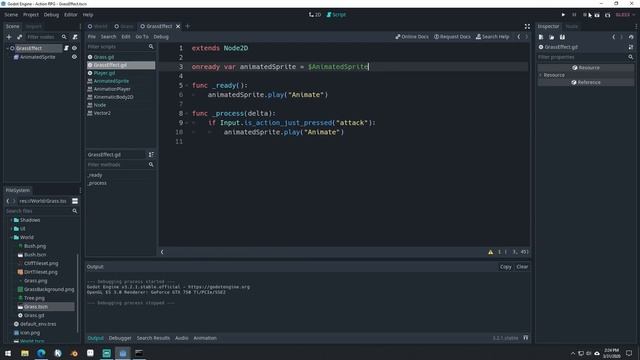Expand the Shadows folder
Screen dimensions: 640x360
click(11, 220)
